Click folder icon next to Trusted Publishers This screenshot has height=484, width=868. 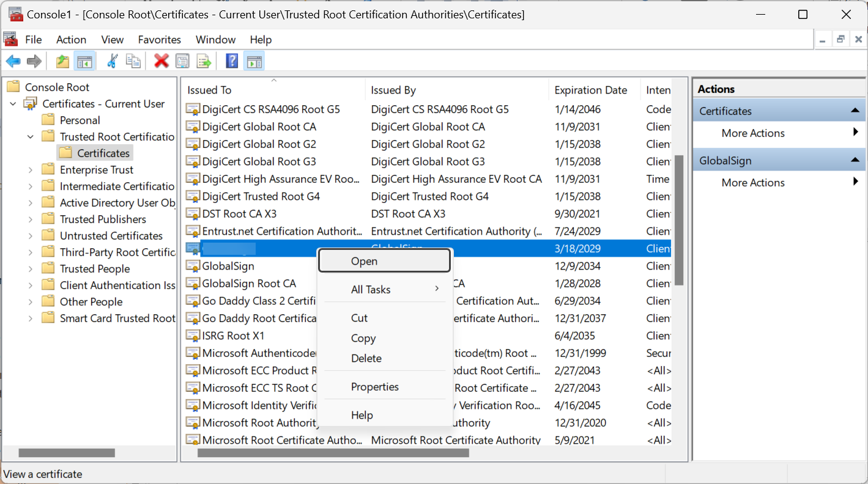coord(48,219)
